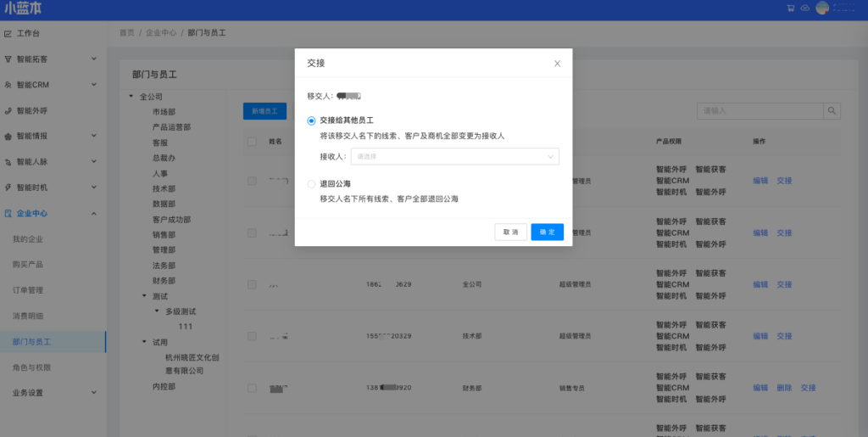Click the magnifier search icon button
The image size is (868, 437).
pyautogui.click(x=832, y=111)
